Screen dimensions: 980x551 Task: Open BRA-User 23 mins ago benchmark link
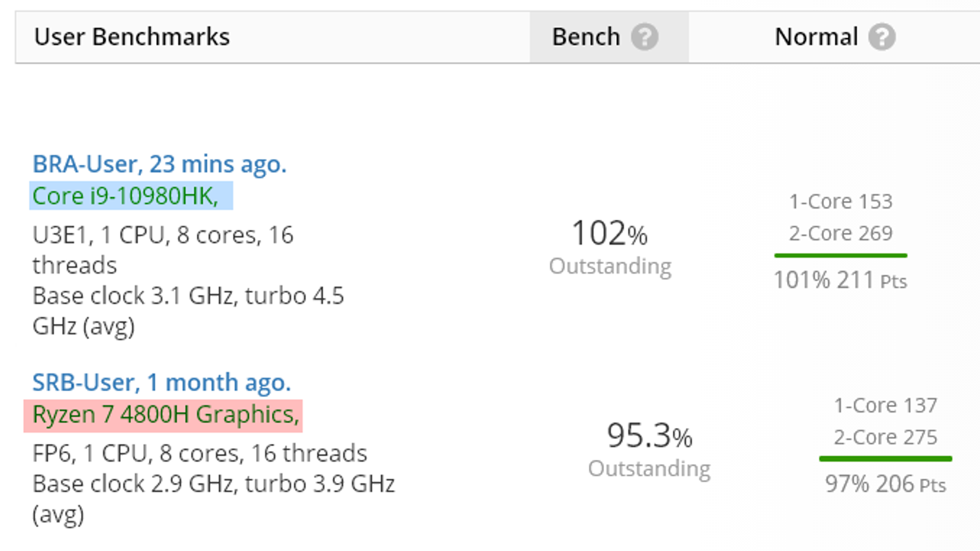tap(159, 164)
